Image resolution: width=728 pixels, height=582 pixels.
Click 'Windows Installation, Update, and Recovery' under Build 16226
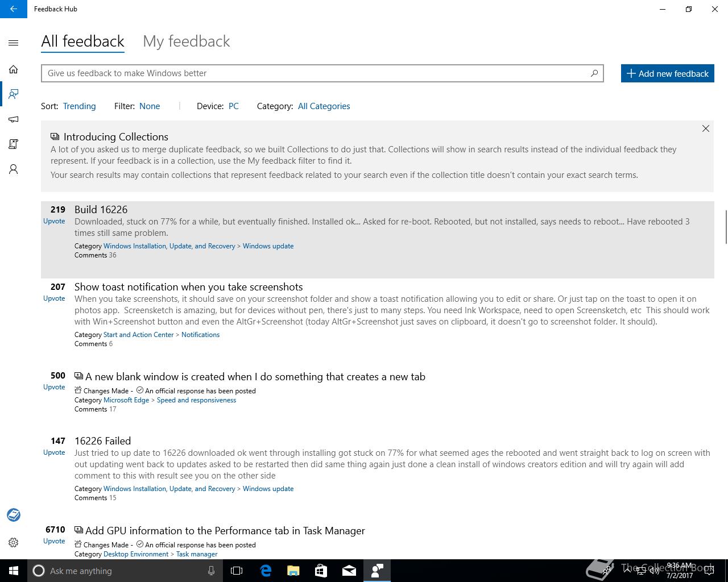[169, 246]
